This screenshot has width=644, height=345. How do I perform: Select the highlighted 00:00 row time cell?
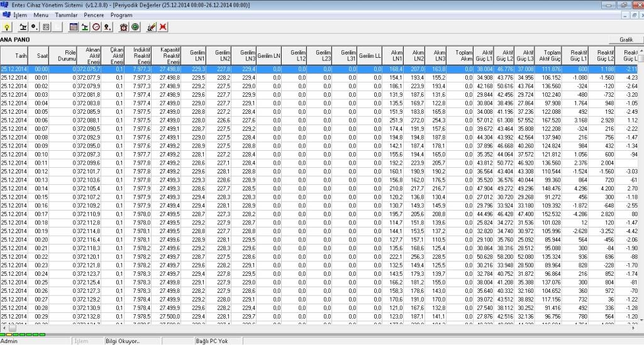tap(38, 69)
